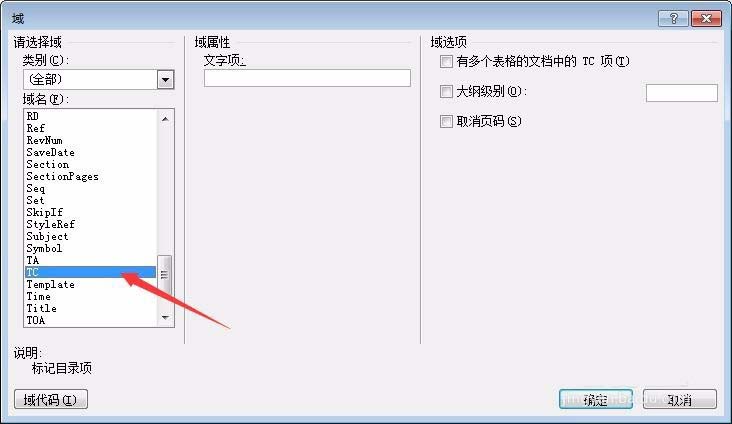Close the field dialog with X
The image size is (732, 424).
(706, 19)
